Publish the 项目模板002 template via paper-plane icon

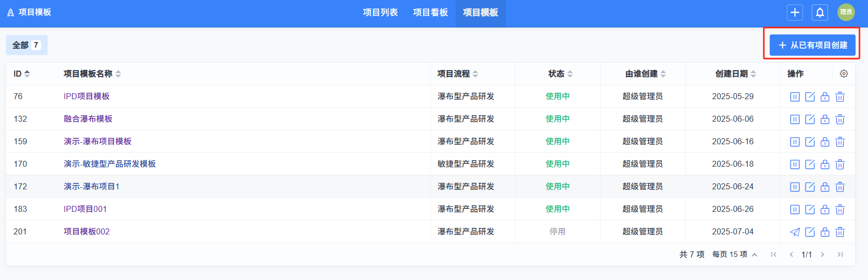(x=794, y=232)
